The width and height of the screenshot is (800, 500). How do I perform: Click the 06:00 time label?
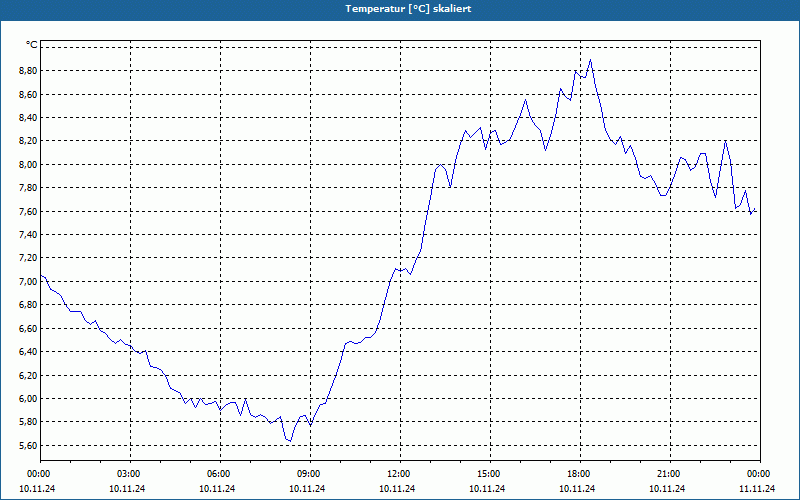[220, 474]
